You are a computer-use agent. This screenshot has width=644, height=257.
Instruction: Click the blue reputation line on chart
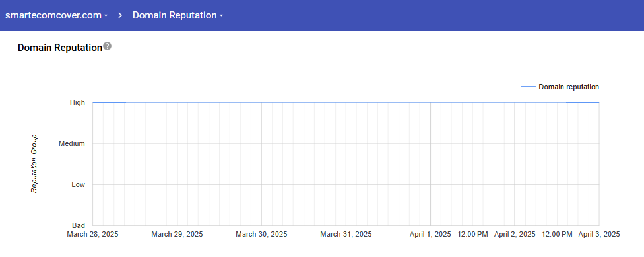pyautogui.click(x=346, y=102)
